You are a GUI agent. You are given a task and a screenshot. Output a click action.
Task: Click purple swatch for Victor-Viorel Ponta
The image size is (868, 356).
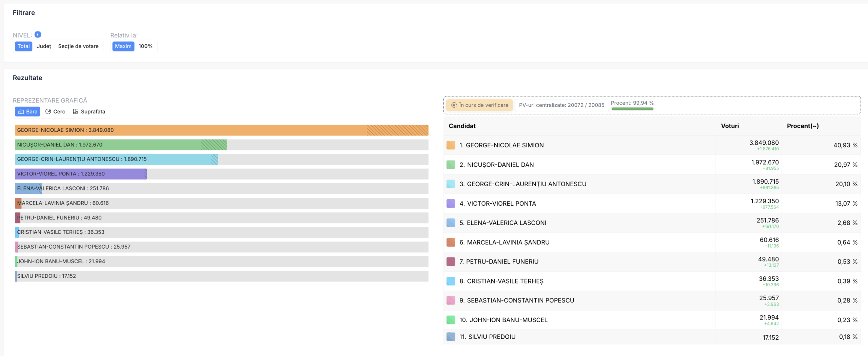[x=451, y=204]
